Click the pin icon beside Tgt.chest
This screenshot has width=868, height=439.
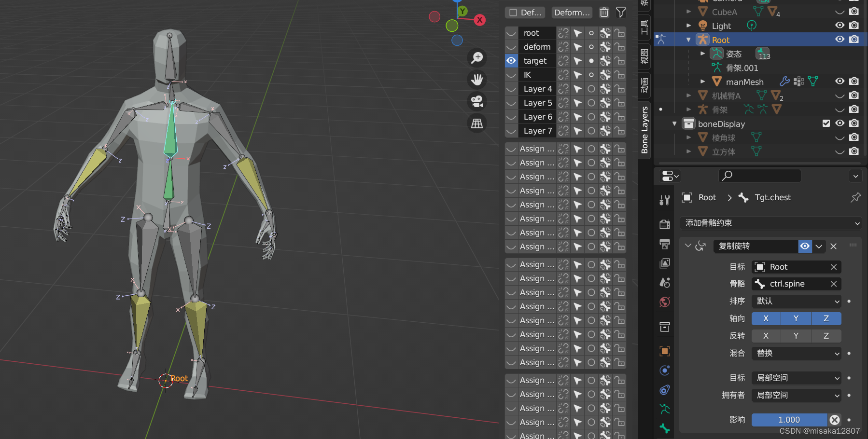click(855, 197)
